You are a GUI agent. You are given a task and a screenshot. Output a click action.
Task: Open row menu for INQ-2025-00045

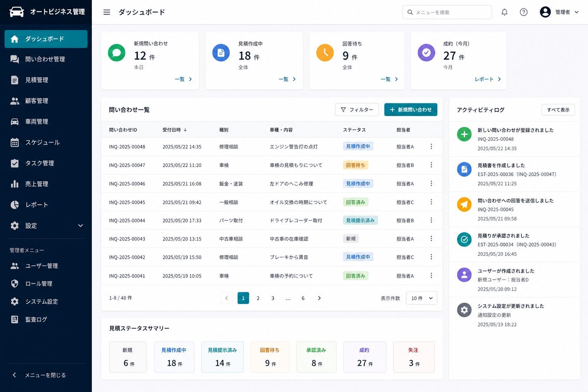431,202
